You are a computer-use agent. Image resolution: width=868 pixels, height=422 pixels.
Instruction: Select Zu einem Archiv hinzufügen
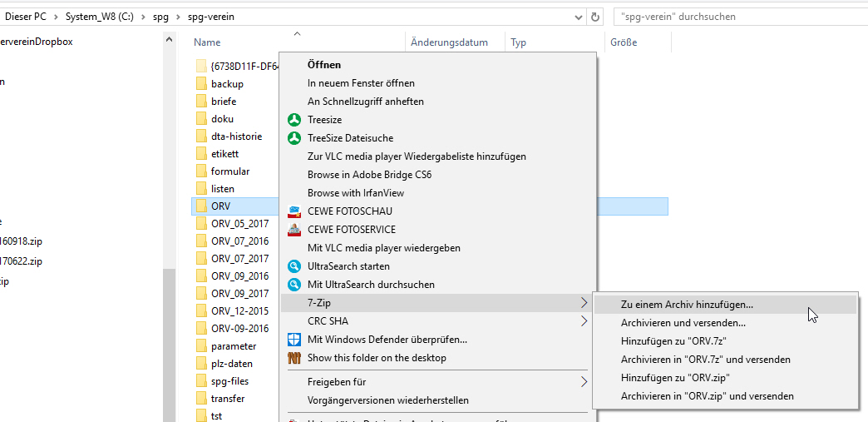click(687, 305)
